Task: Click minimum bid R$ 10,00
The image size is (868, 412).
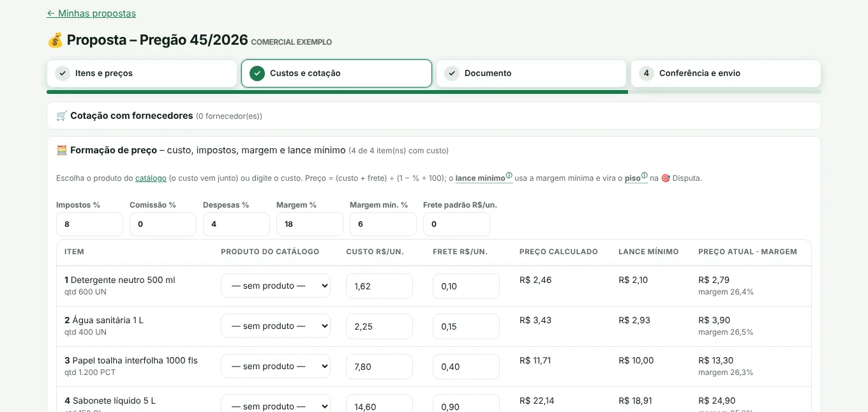Action: pos(636,360)
